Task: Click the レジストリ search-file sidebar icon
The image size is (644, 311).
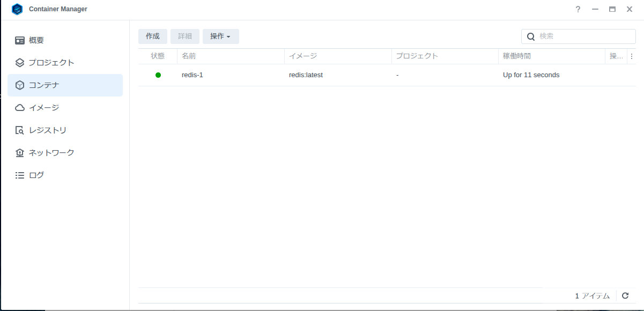Action: click(x=20, y=130)
